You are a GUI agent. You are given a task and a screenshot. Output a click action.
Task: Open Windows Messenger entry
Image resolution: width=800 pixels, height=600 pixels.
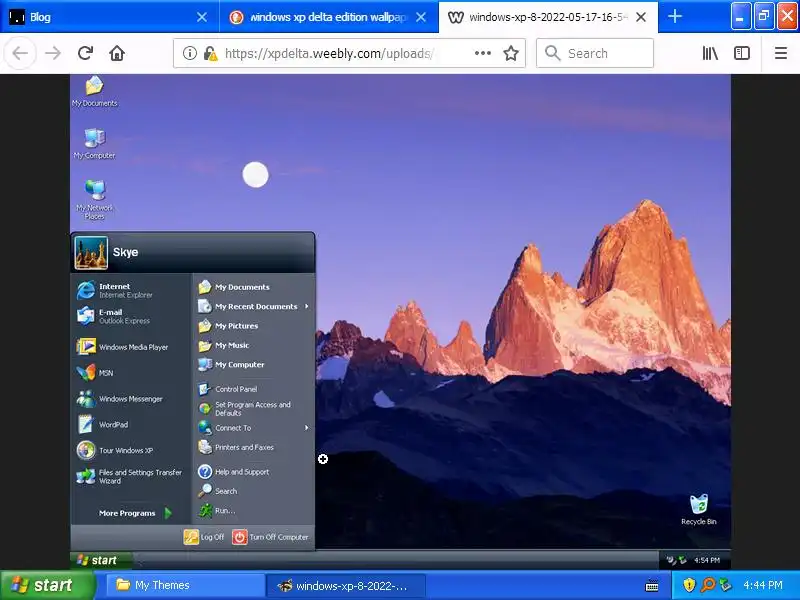pos(133,399)
